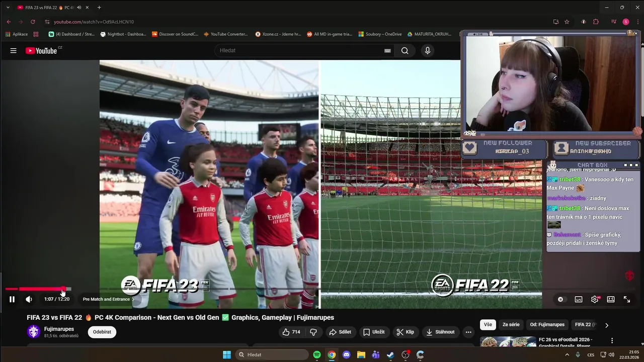
Task: Open the 'Aplikace' apps bookmark
Action: coord(17,34)
